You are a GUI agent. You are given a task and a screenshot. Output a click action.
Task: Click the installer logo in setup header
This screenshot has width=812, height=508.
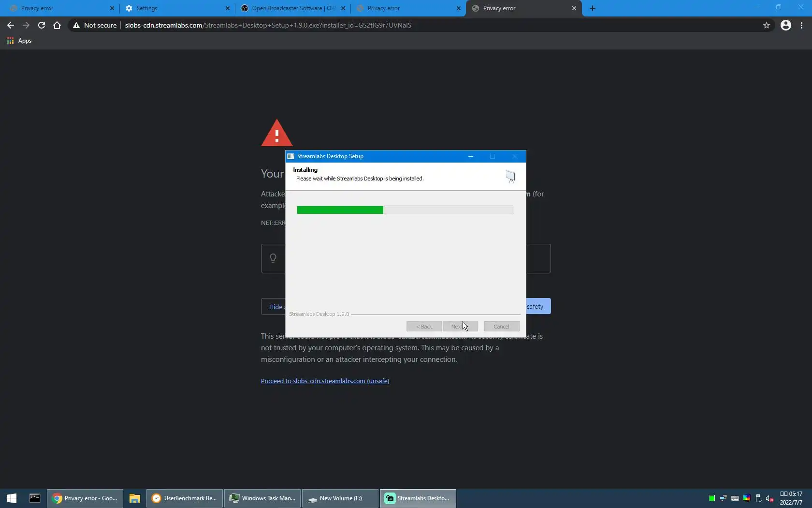[510, 176]
